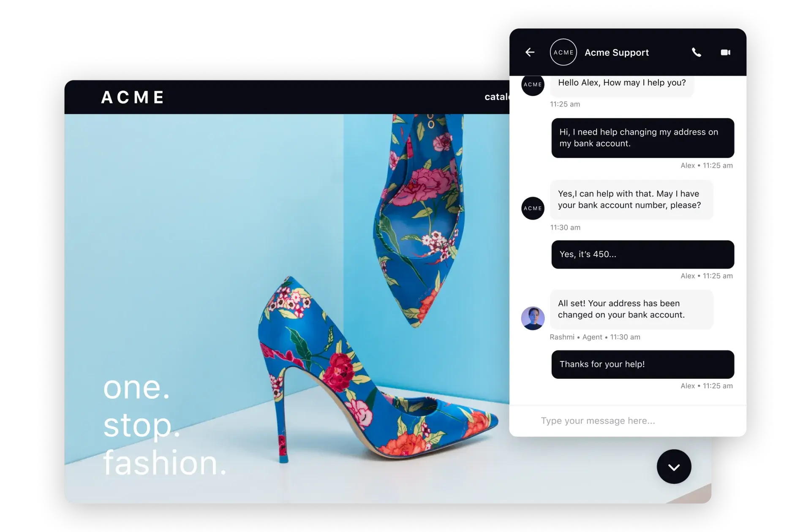Click the 'Hi, I need help changing my address' message
Viewport: 811px width, 532px height.
coord(642,138)
